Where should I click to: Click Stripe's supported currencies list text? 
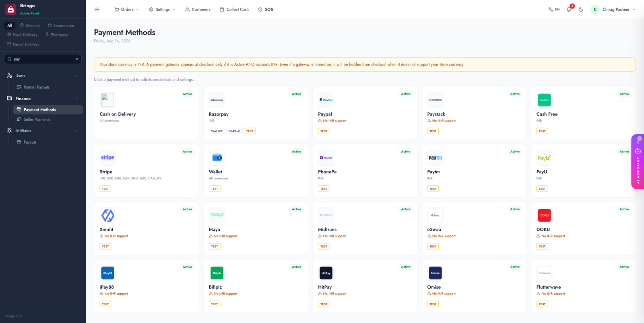(x=130, y=178)
